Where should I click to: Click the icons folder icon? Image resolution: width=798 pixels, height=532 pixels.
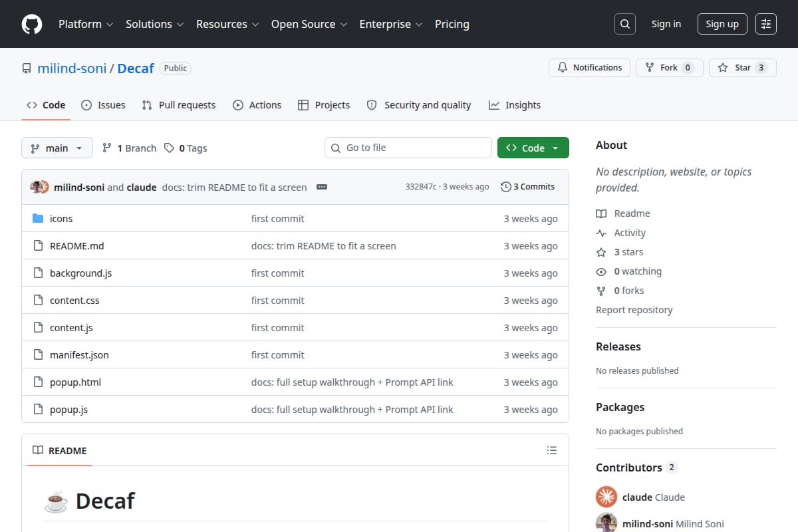tap(38, 219)
